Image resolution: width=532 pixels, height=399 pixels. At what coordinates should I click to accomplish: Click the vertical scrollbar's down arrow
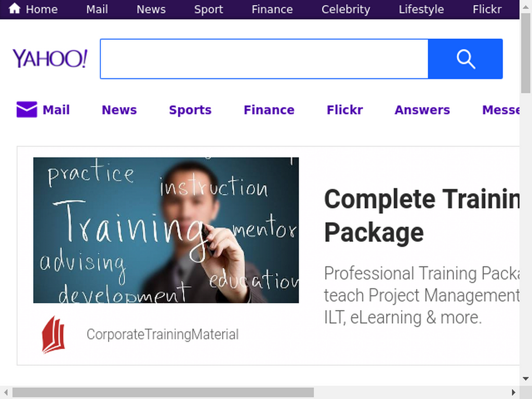click(526, 379)
